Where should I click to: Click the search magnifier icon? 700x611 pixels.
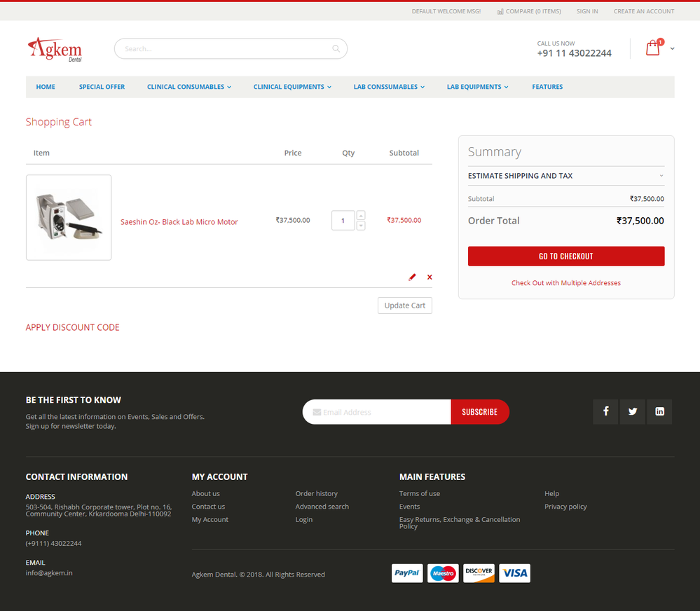336,49
